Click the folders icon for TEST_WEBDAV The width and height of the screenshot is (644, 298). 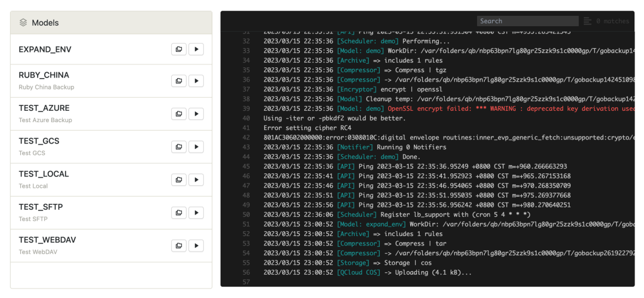click(x=179, y=246)
